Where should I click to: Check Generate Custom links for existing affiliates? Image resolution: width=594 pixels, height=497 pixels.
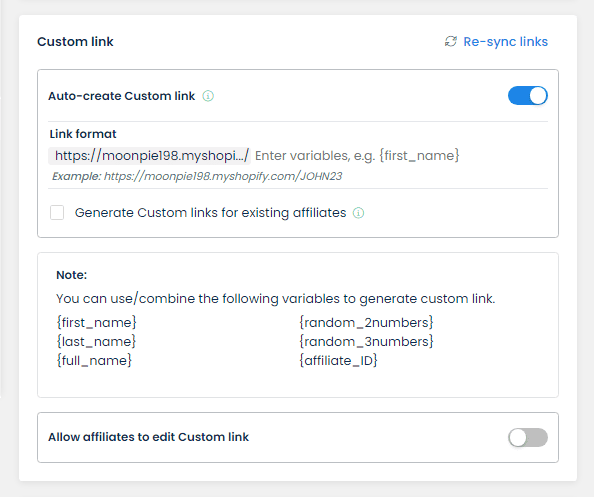click(57, 213)
